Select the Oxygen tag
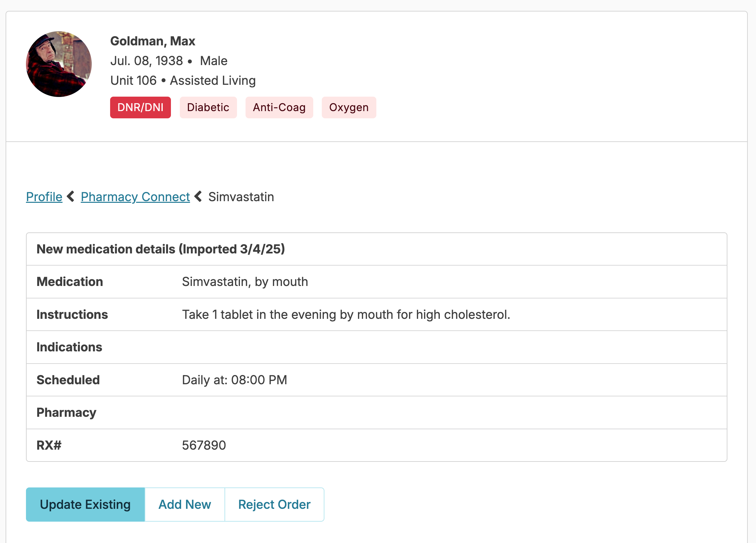 pos(349,107)
